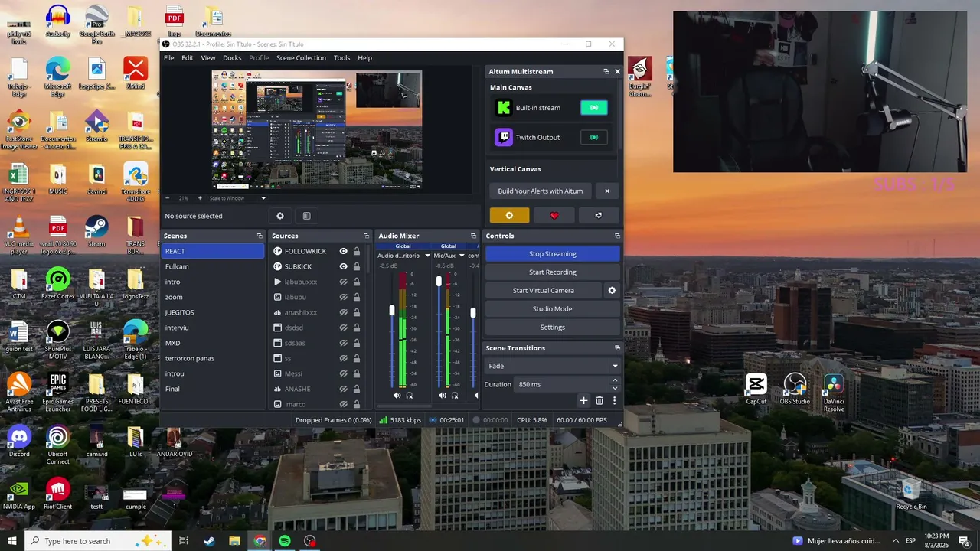Viewport: 980px width, 551px height.
Task: Open Chrome from the taskbar
Action: [x=260, y=541]
